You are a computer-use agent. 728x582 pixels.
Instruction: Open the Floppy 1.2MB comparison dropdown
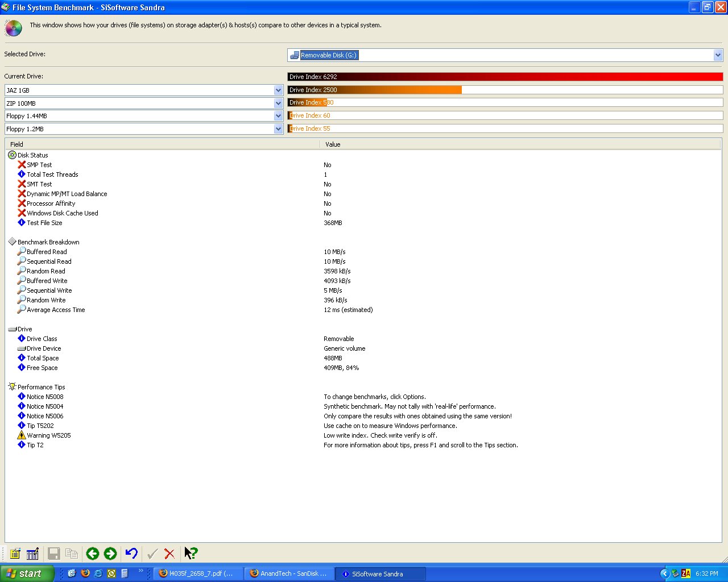tap(278, 129)
